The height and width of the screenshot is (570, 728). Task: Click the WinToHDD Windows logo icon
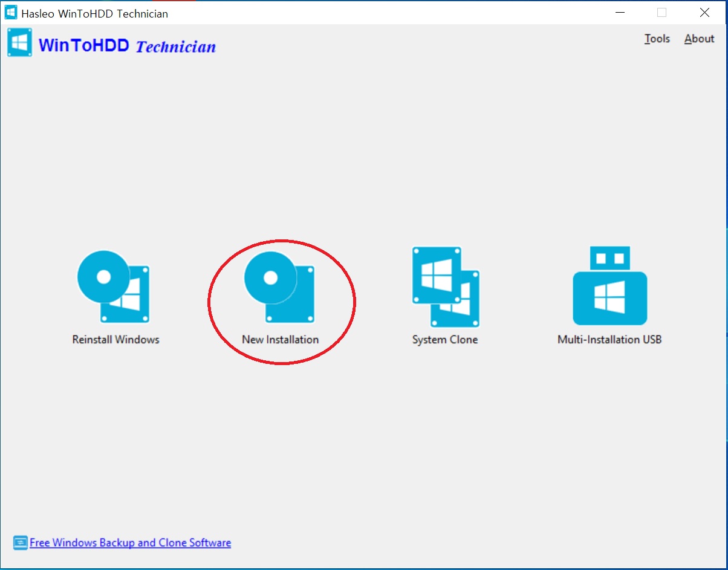[20, 43]
